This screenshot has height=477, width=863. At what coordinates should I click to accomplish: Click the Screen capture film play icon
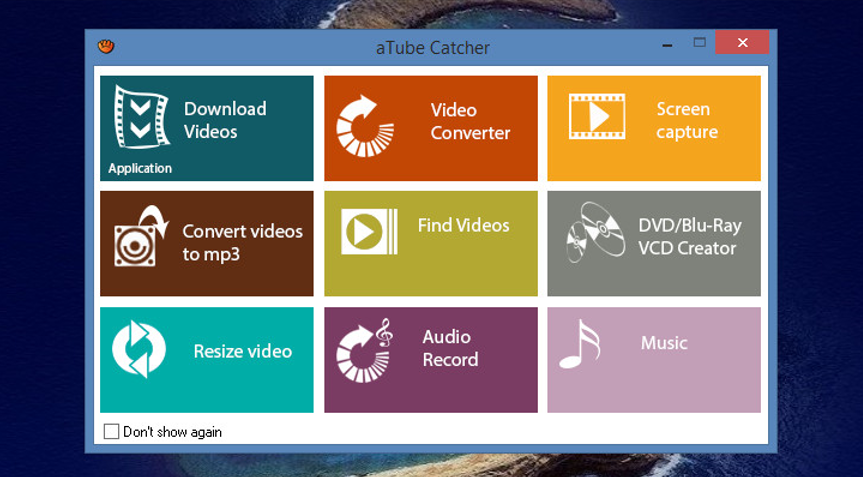(x=597, y=116)
